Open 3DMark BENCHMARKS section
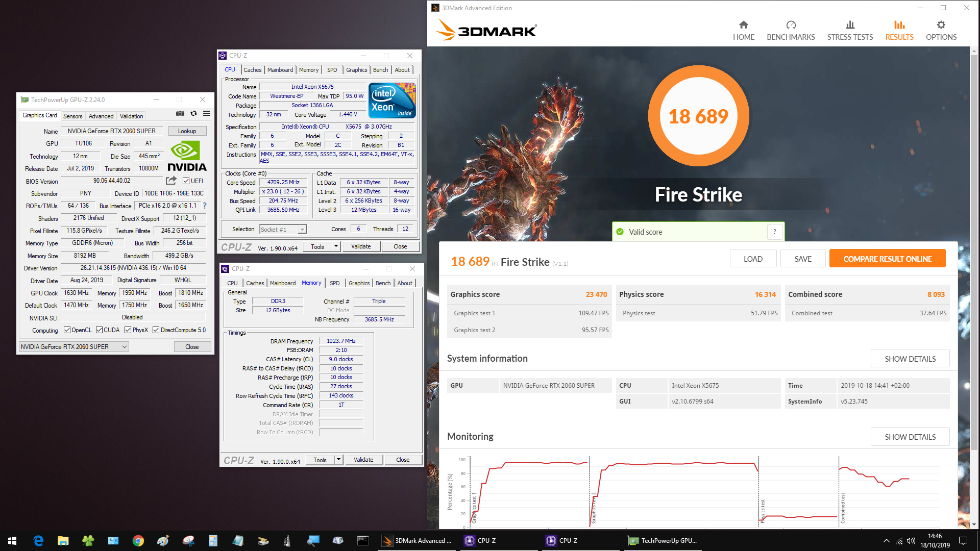This screenshot has width=980, height=551. (791, 31)
